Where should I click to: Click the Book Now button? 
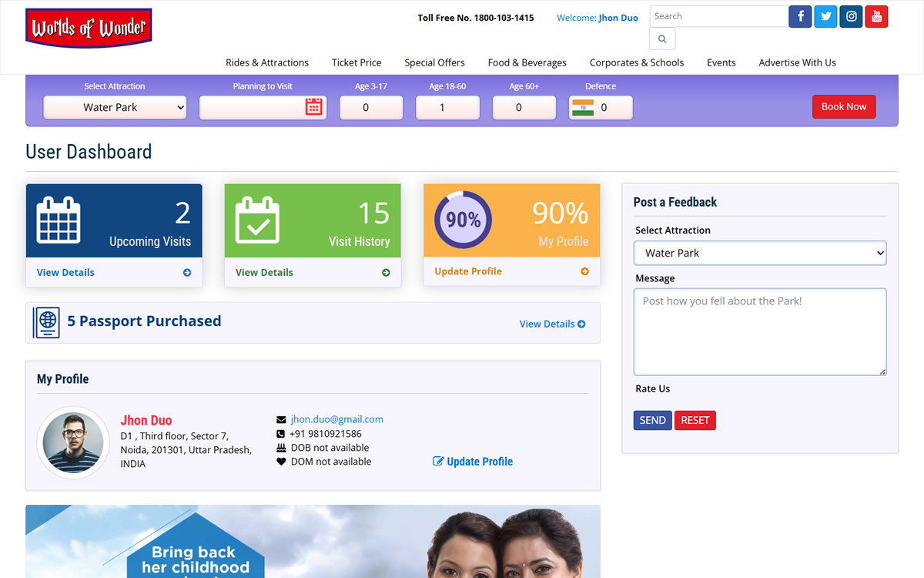844,106
